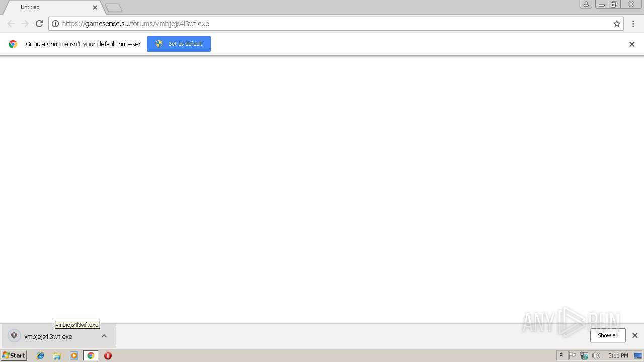Open a new tab

click(114, 8)
